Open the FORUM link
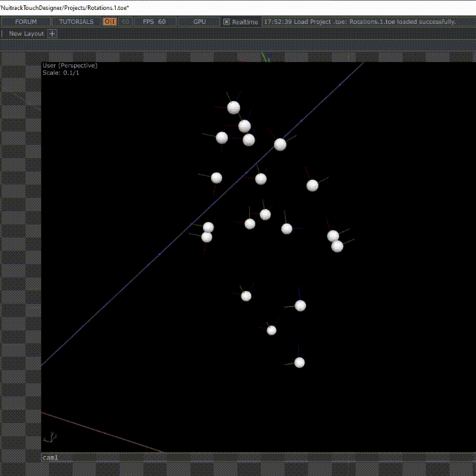 26,22
